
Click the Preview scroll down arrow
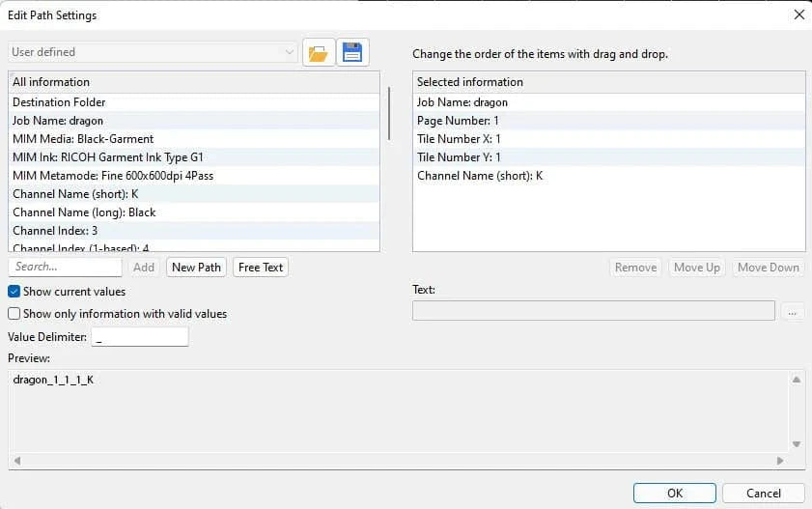pyautogui.click(x=797, y=444)
